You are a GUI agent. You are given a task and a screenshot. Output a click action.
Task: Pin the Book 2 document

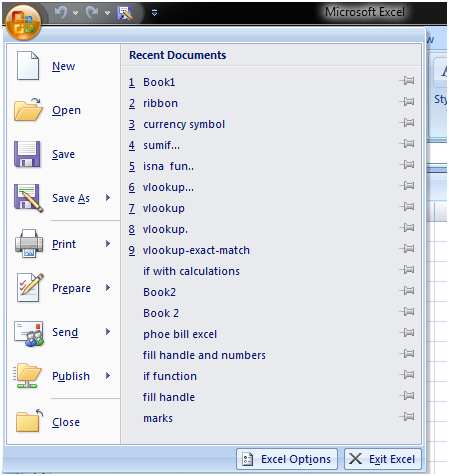tap(407, 312)
